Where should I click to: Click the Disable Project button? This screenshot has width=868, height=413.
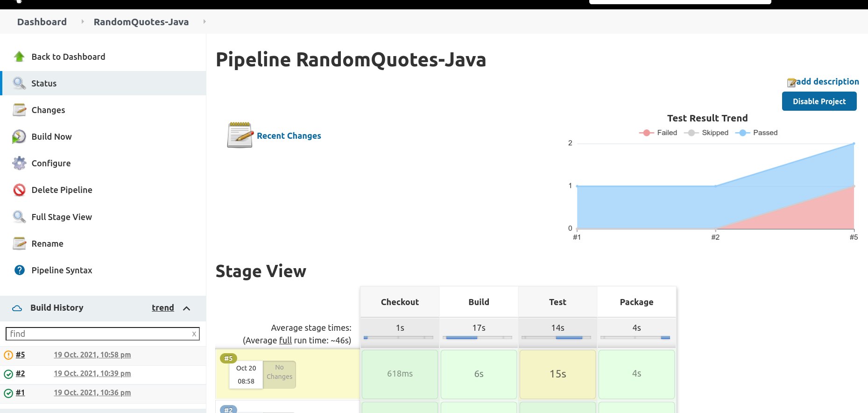coord(819,101)
